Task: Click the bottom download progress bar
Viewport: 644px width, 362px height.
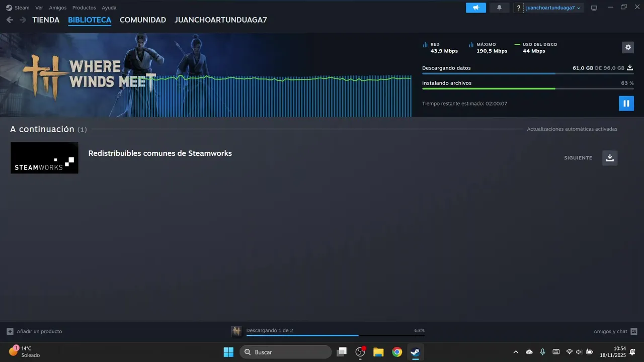Action: click(335, 335)
